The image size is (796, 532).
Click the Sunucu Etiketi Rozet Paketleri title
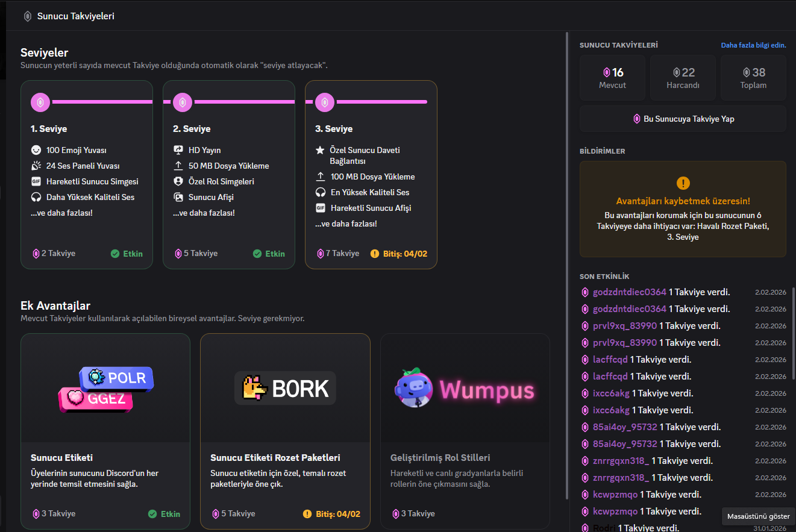pos(275,458)
